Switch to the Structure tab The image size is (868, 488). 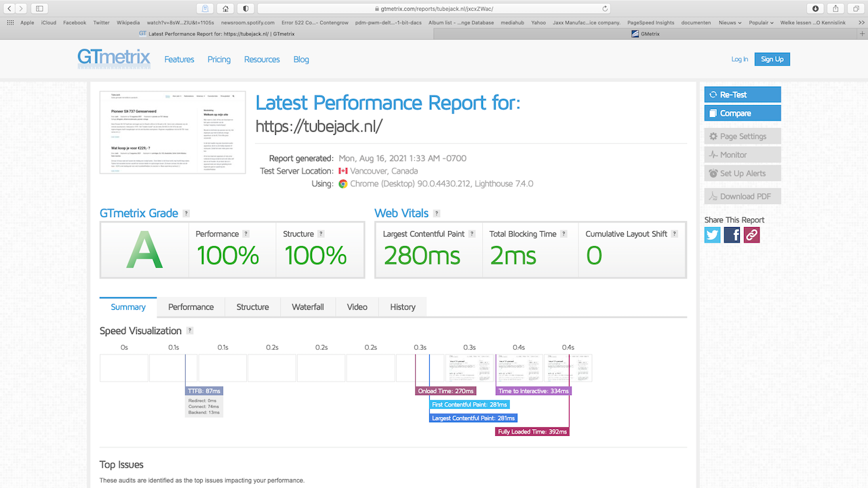click(x=253, y=307)
